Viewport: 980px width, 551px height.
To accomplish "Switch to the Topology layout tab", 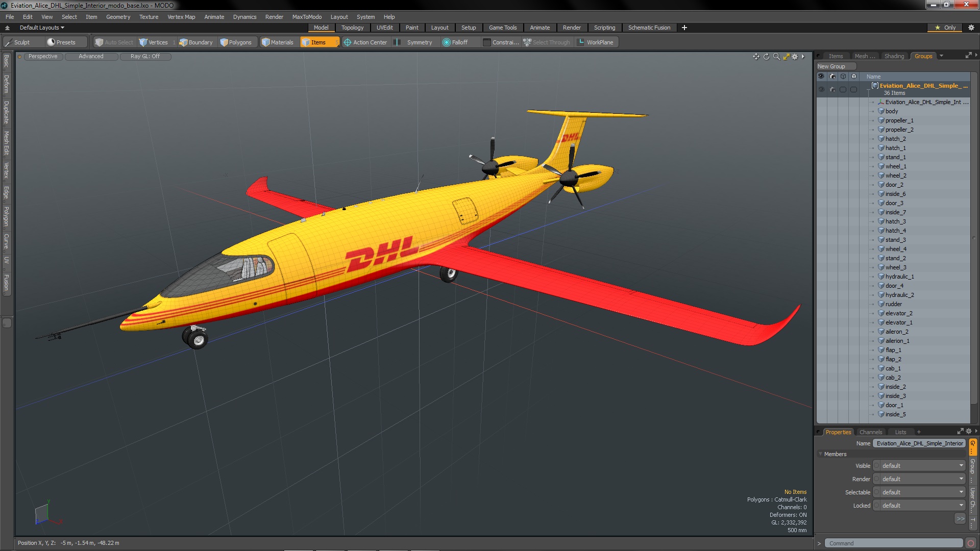I will pyautogui.click(x=352, y=28).
